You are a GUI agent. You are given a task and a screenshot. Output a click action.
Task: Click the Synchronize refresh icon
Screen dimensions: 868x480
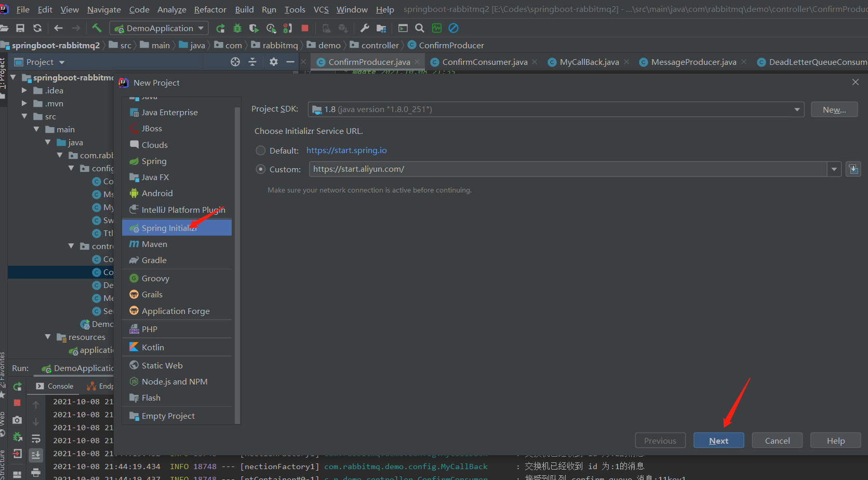(x=37, y=28)
